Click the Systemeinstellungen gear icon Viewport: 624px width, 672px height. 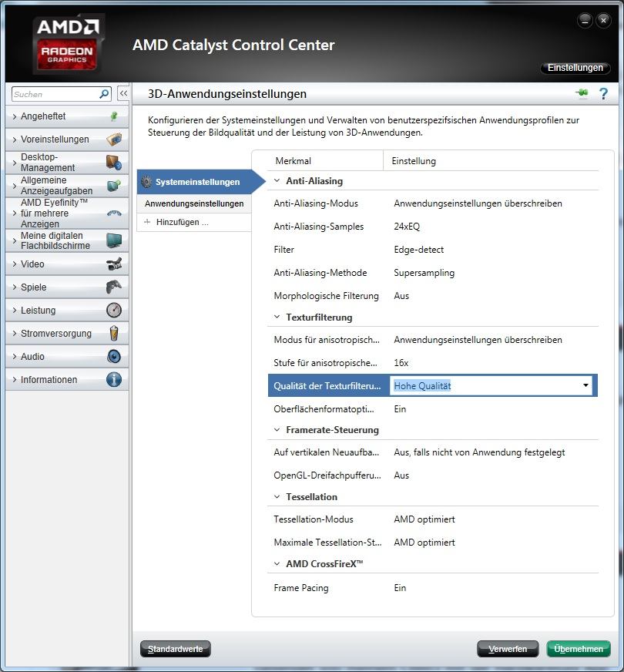click(x=146, y=182)
